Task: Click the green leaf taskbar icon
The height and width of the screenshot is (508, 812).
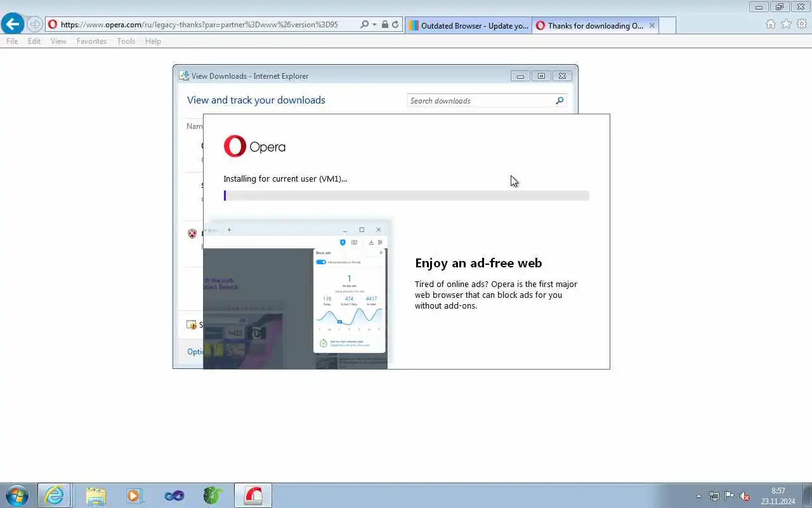Action: tap(213, 495)
